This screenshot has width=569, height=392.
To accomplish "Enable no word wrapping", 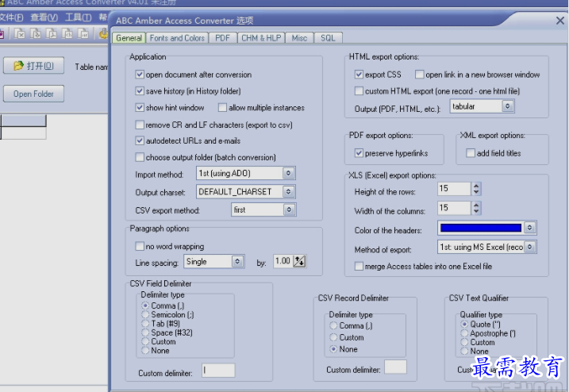I will tap(140, 246).
